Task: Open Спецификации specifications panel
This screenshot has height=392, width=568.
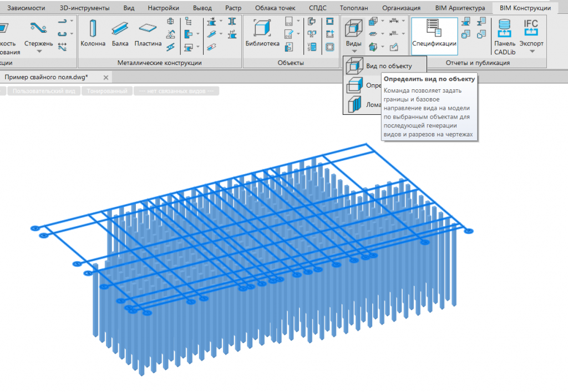Action: (434, 34)
